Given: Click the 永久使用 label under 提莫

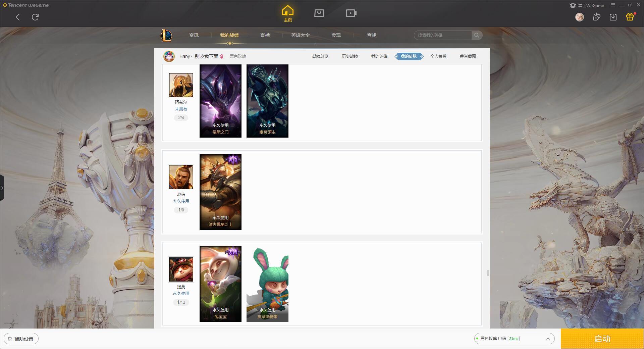Looking at the screenshot, I should click(x=181, y=294).
